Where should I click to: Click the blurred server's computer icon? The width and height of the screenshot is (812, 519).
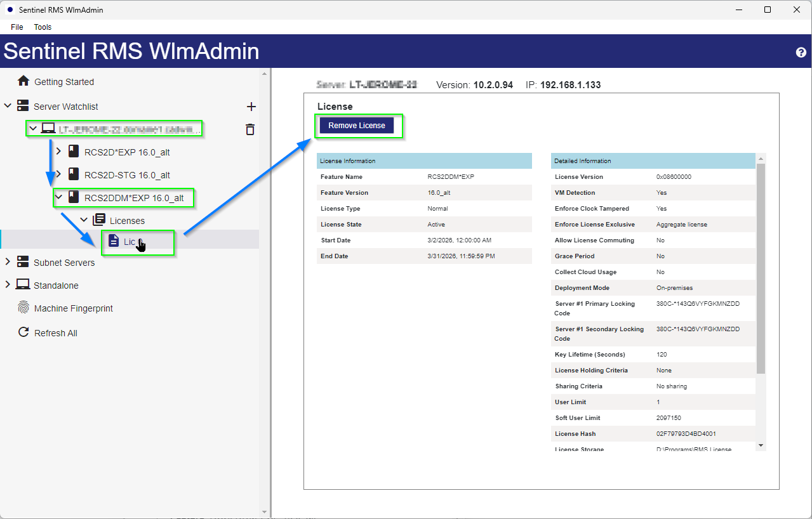pyautogui.click(x=48, y=129)
